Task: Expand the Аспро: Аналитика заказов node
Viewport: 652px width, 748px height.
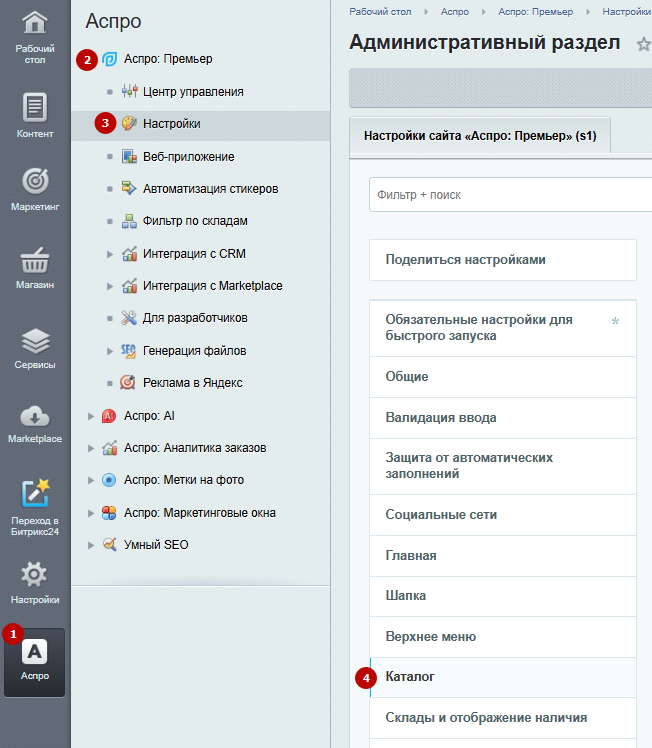Action: click(91, 448)
